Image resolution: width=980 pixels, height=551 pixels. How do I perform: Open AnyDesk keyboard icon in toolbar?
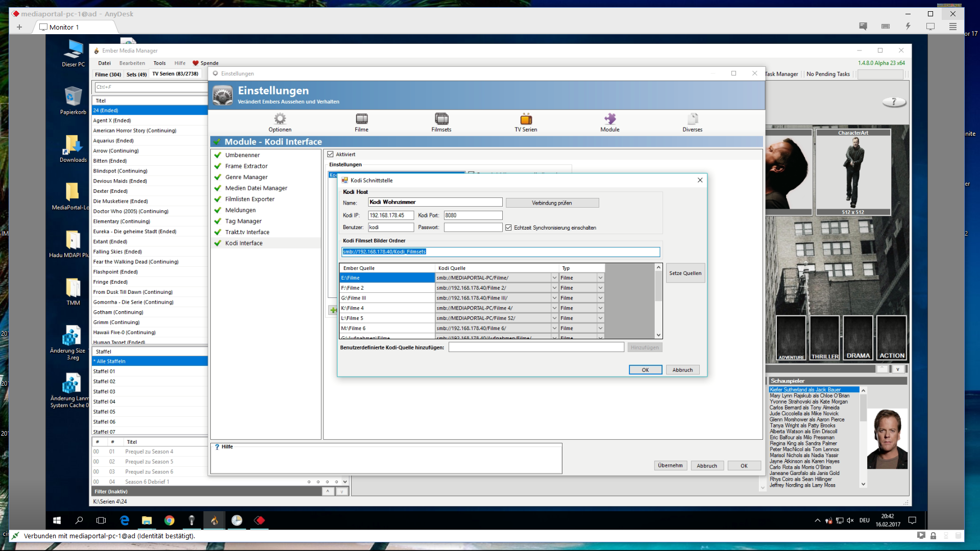886,27
